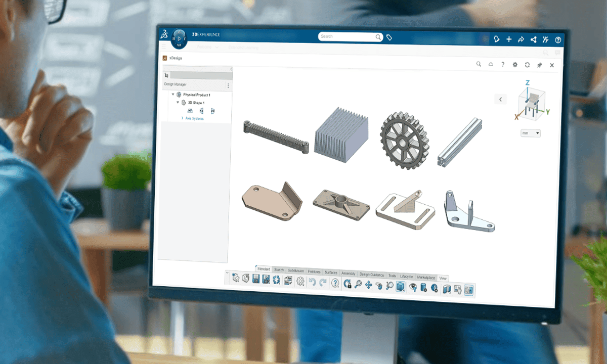Click the Share icon in the top bar

pyautogui.click(x=534, y=39)
